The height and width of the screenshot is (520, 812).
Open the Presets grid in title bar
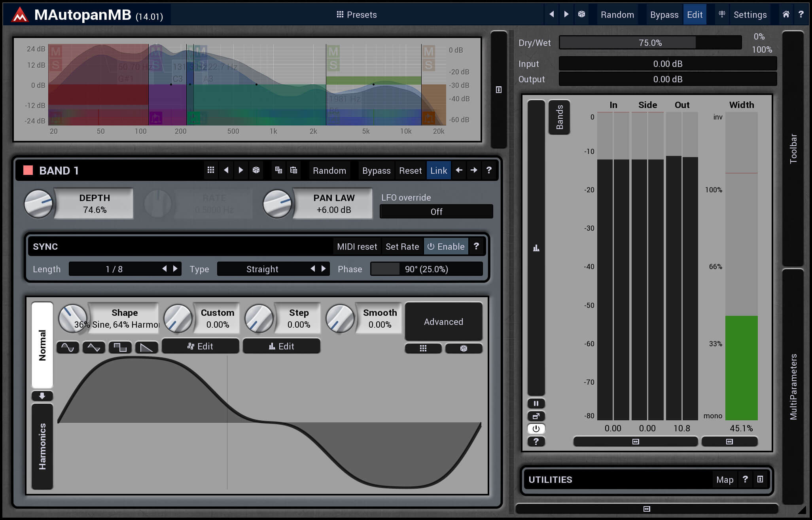[356, 15]
